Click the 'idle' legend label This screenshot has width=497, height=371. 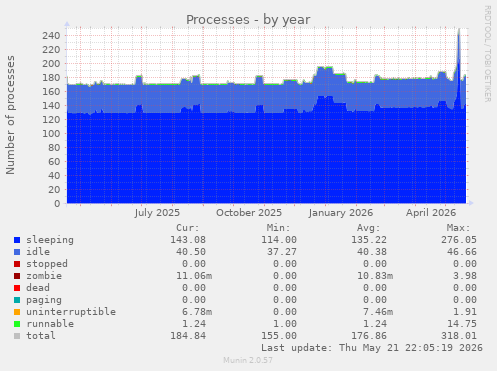[x=38, y=252]
